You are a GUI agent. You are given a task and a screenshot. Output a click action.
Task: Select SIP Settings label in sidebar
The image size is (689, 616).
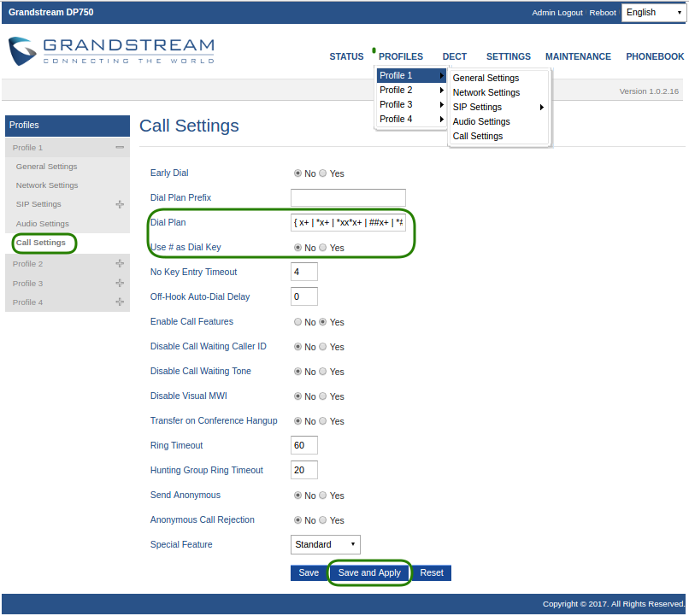pyautogui.click(x=38, y=204)
